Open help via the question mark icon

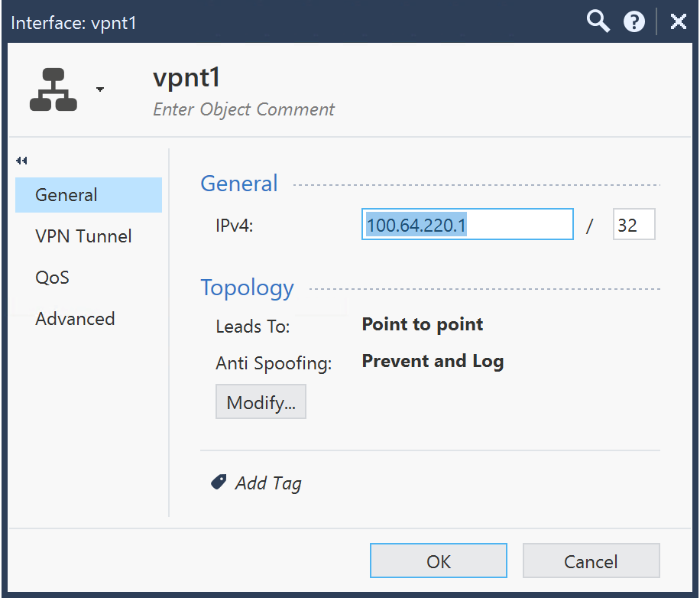click(635, 21)
